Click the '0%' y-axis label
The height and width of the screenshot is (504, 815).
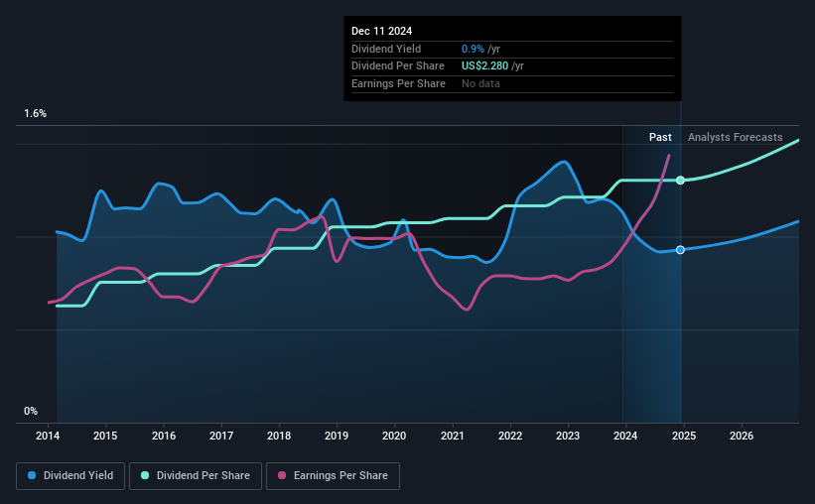(x=31, y=411)
